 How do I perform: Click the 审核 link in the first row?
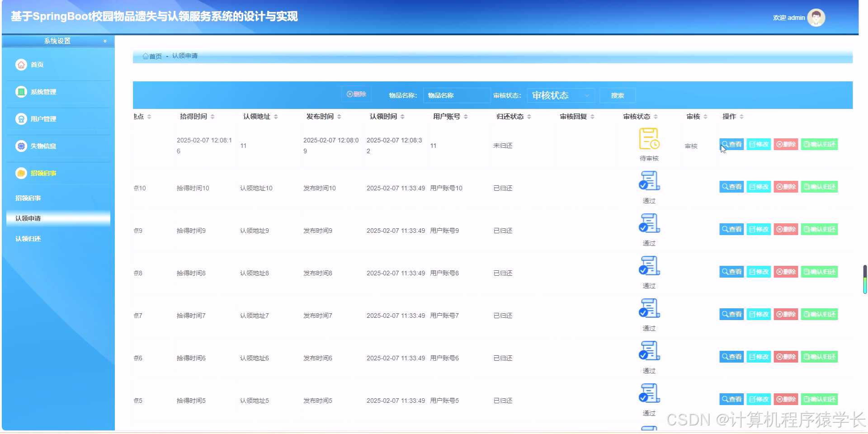point(690,146)
